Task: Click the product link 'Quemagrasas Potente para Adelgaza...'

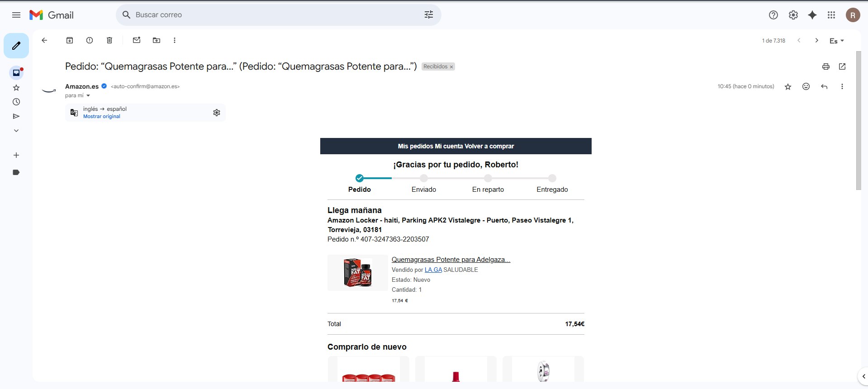Action: click(x=451, y=260)
